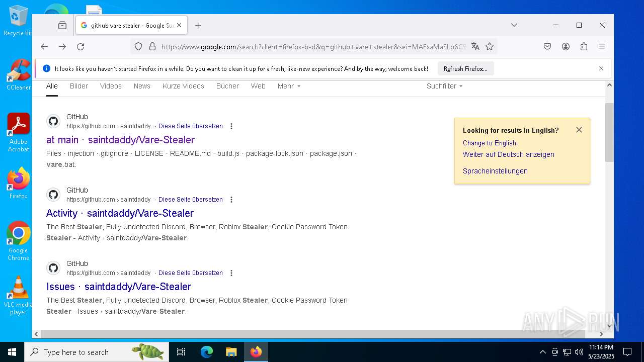
Task: Open Save to Pocket icon
Action: 547,46
